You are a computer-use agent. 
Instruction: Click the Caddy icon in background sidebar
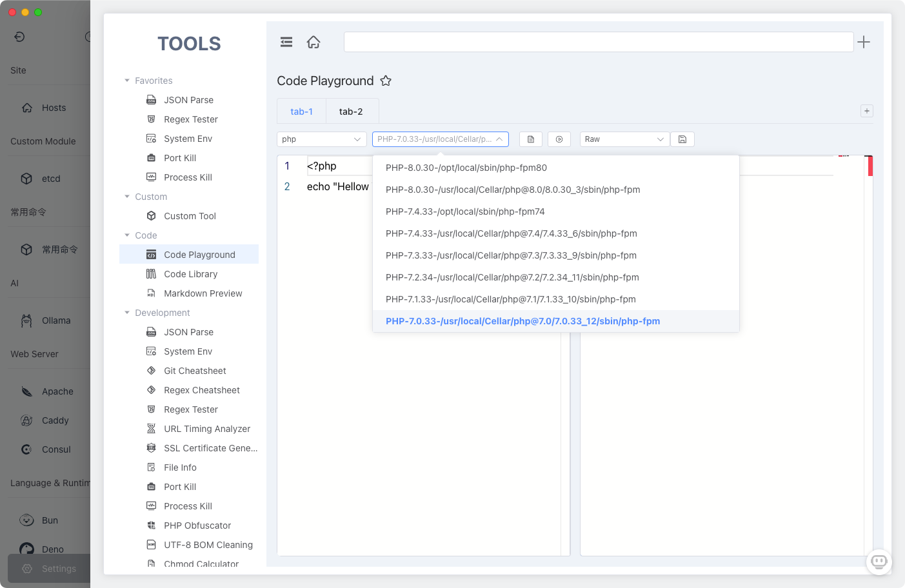26,420
